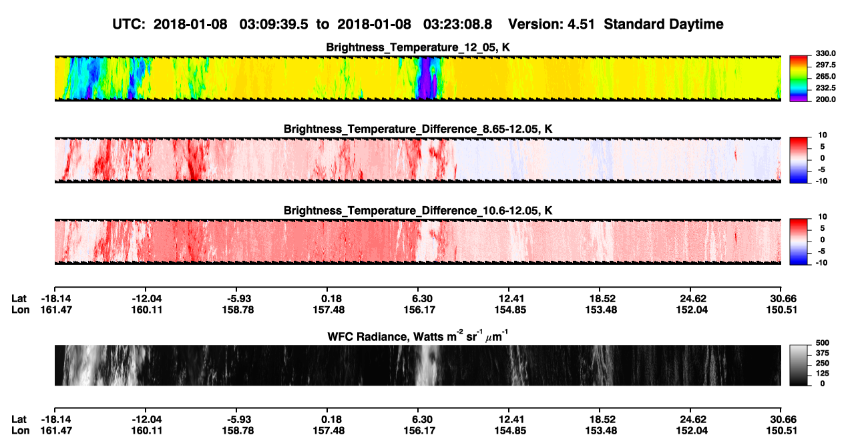Click the '125' label on the WFC colorbar
Screen dimensions: 868x445
[821, 373]
